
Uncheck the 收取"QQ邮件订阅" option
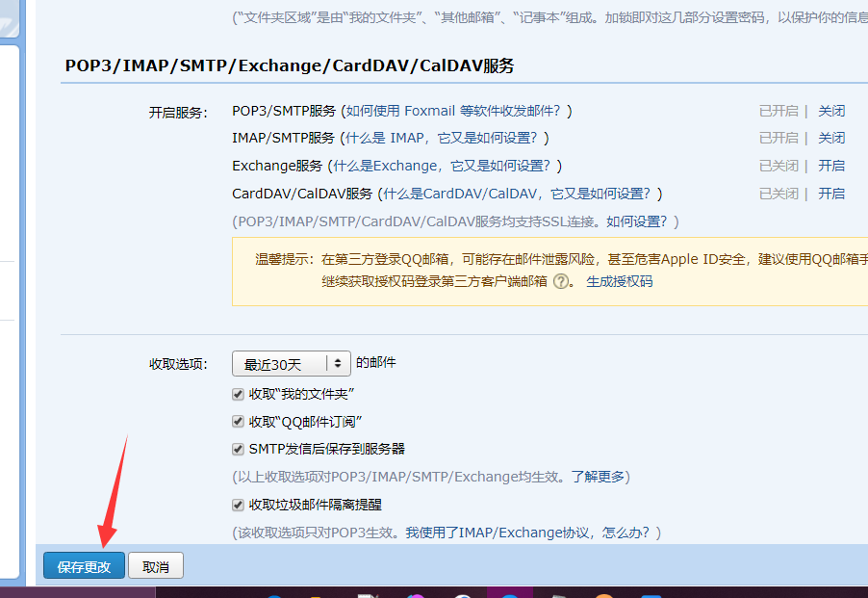238,422
